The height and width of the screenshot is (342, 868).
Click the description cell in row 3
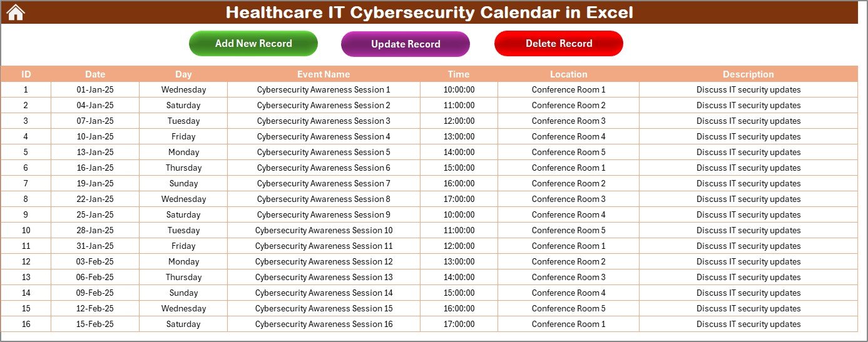tap(748, 121)
